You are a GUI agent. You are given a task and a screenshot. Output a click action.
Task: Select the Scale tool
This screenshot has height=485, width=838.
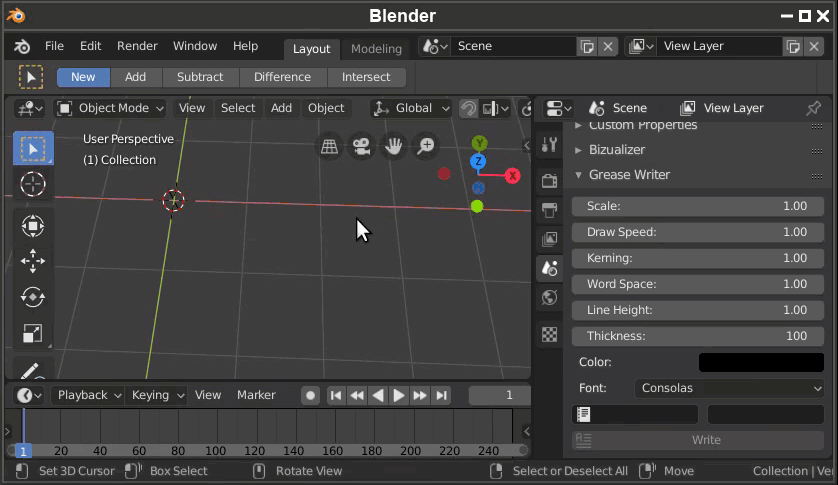[x=33, y=333]
